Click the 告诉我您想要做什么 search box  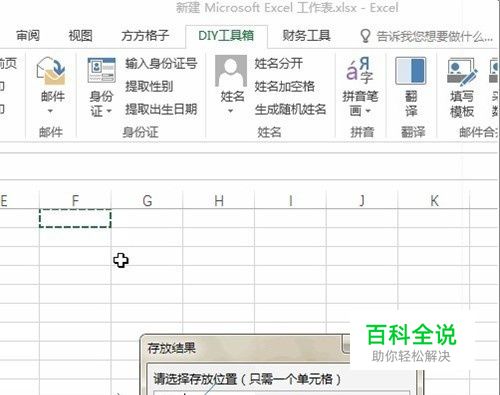[434, 36]
